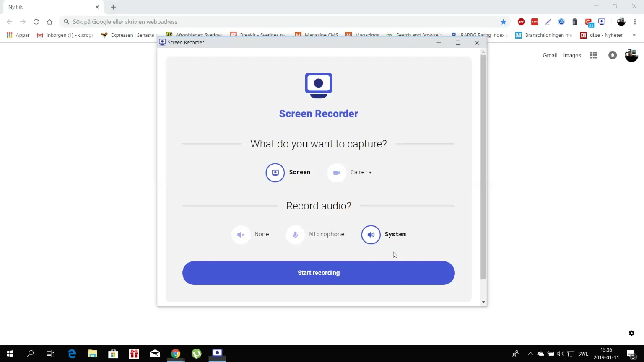Launch Microsoft Edge from the taskbar
The width and height of the screenshot is (644, 362).
coord(72,354)
